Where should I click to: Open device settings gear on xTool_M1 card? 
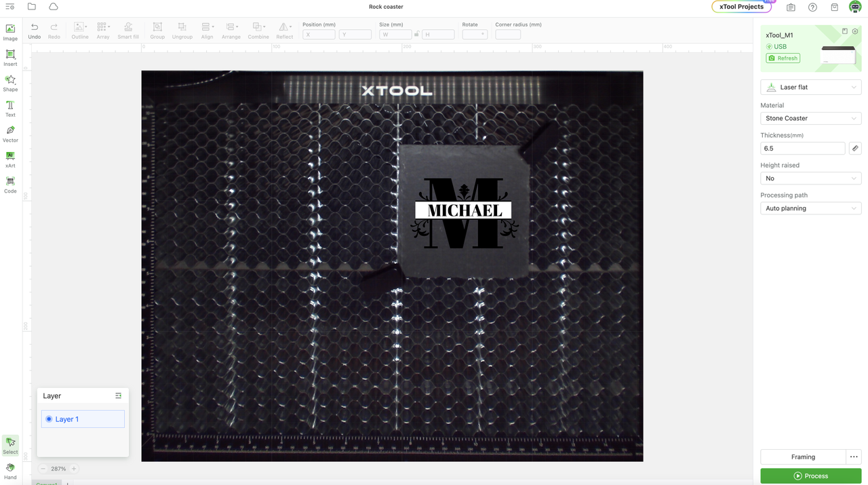coord(855,31)
